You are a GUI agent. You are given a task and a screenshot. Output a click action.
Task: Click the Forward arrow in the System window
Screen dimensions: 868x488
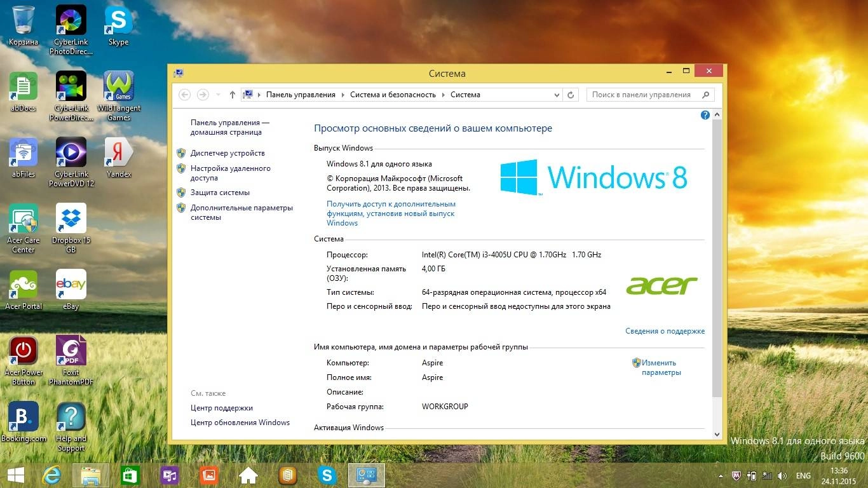[203, 95]
